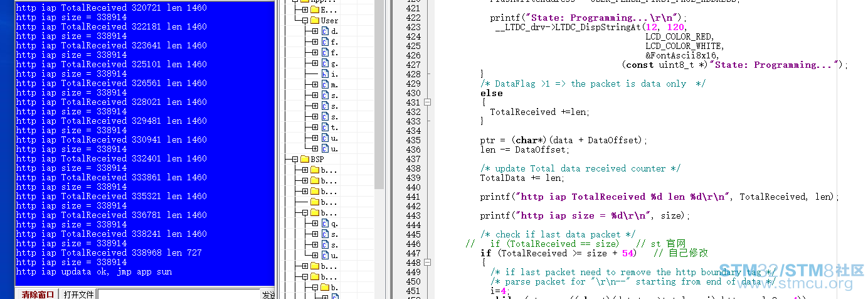Click the printf 'http iap size' code line

coord(585,215)
